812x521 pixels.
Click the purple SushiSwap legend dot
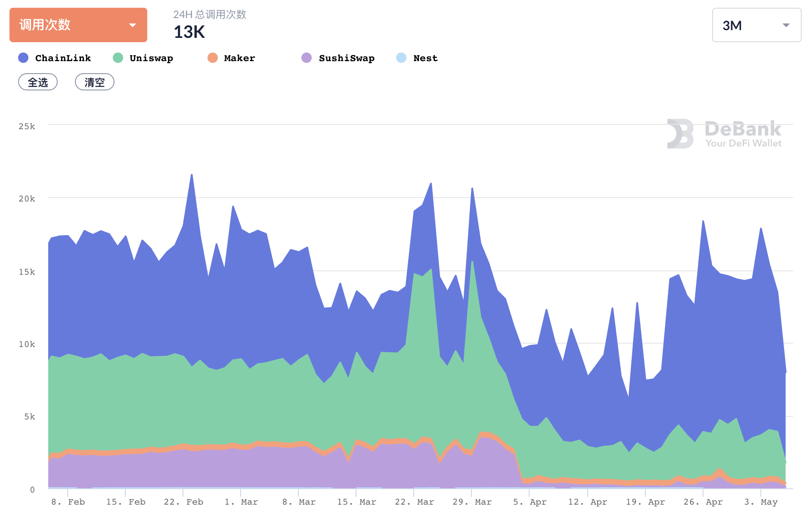307,58
